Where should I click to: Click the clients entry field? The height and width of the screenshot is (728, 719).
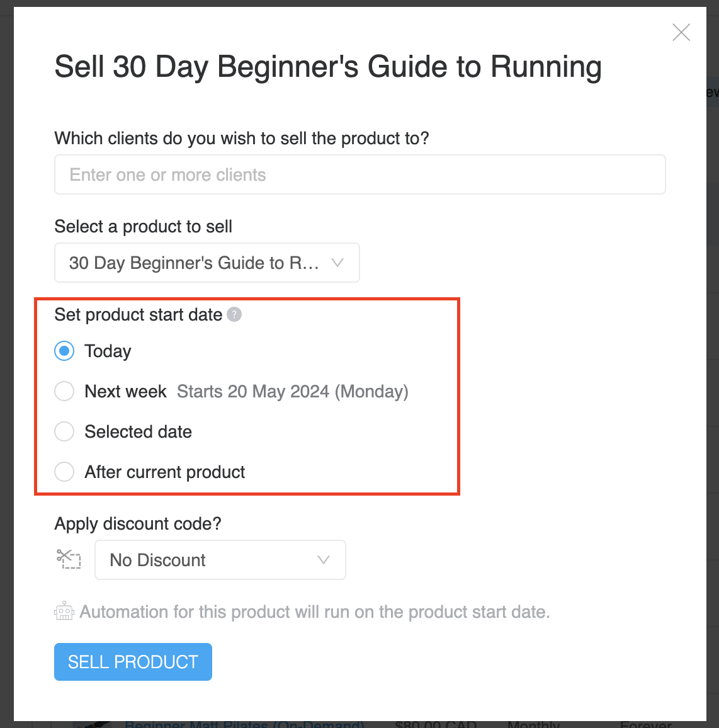tap(359, 174)
